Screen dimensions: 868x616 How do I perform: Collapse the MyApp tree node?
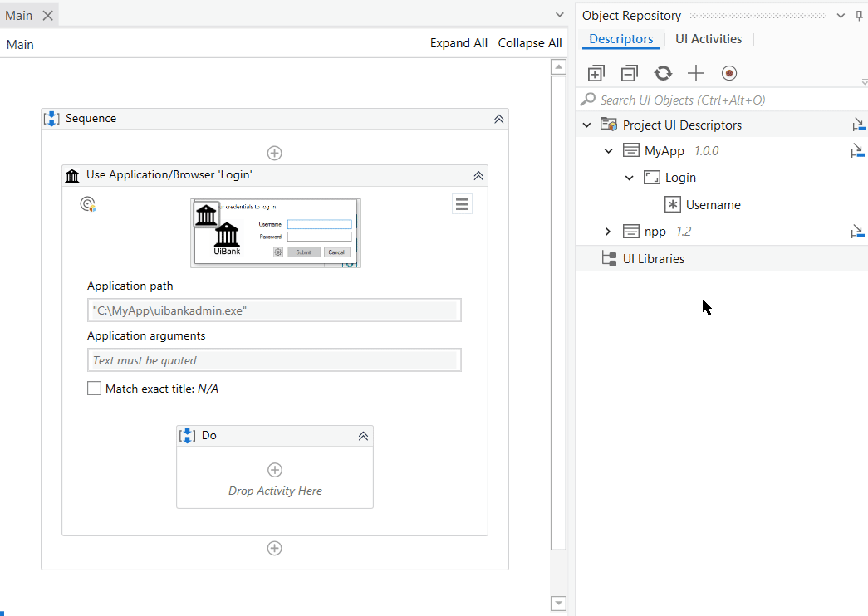pyautogui.click(x=608, y=150)
